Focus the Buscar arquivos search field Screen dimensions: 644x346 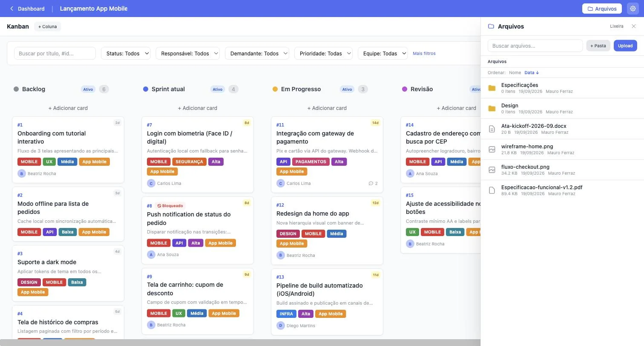tap(535, 46)
